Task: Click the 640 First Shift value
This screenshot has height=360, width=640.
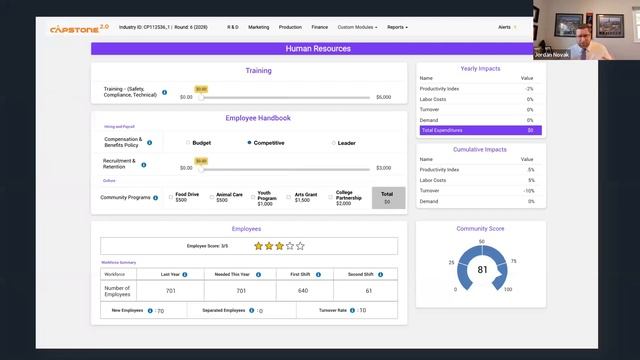Action: click(303, 291)
